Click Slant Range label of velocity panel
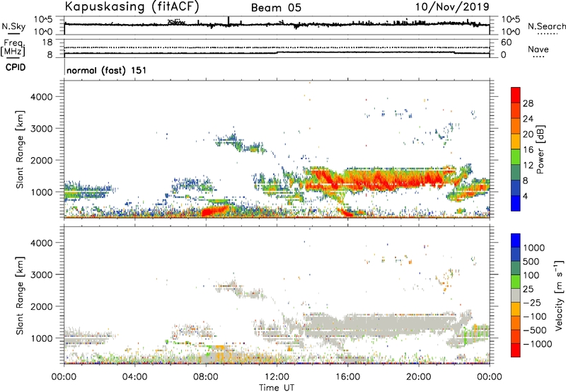Viewport: 566px width, 392px height. coord(20,296)
